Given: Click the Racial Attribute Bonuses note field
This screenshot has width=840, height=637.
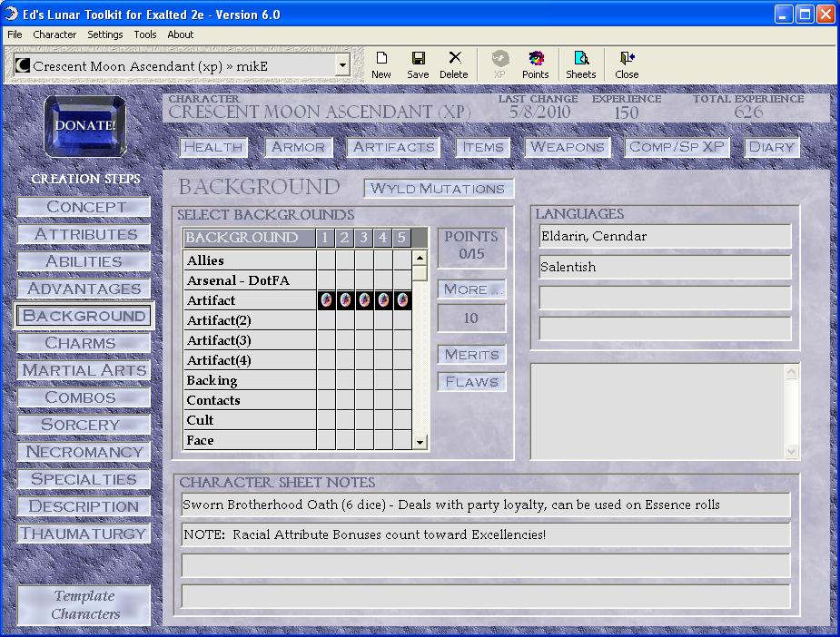Looking at the screenshot, I should [485, 534].
